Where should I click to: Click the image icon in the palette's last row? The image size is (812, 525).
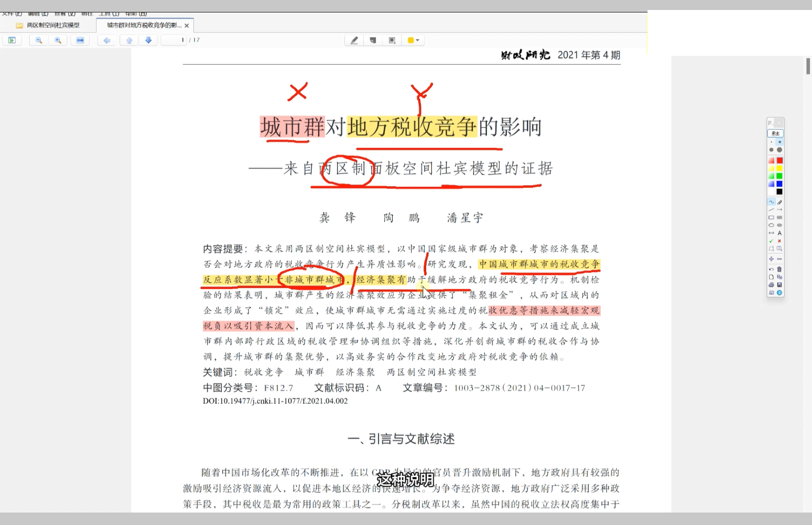point(771,293)
